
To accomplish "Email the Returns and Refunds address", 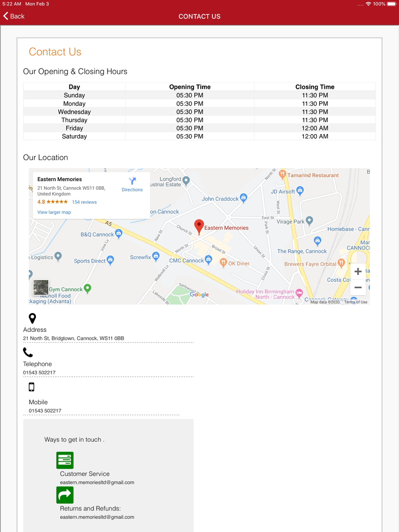I will [97, 517].
